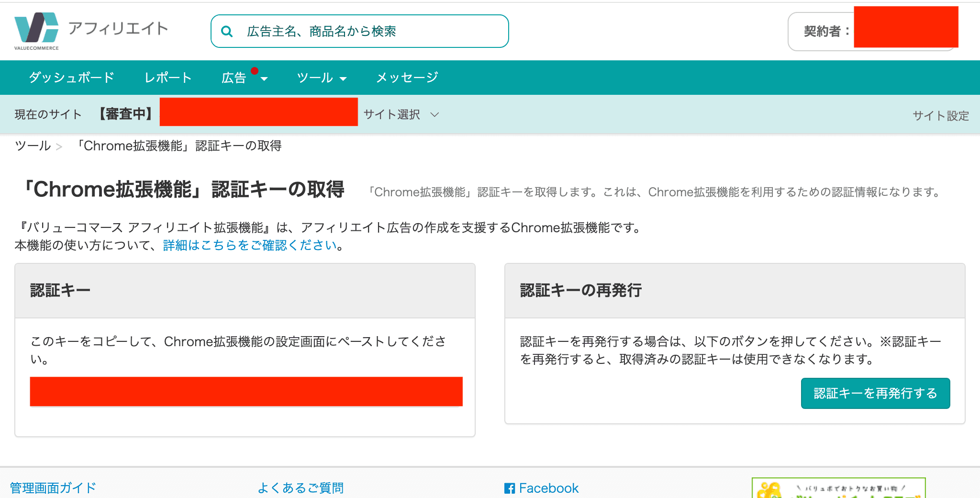Click the 【審査中】 site status label

[x=126, y=114]
